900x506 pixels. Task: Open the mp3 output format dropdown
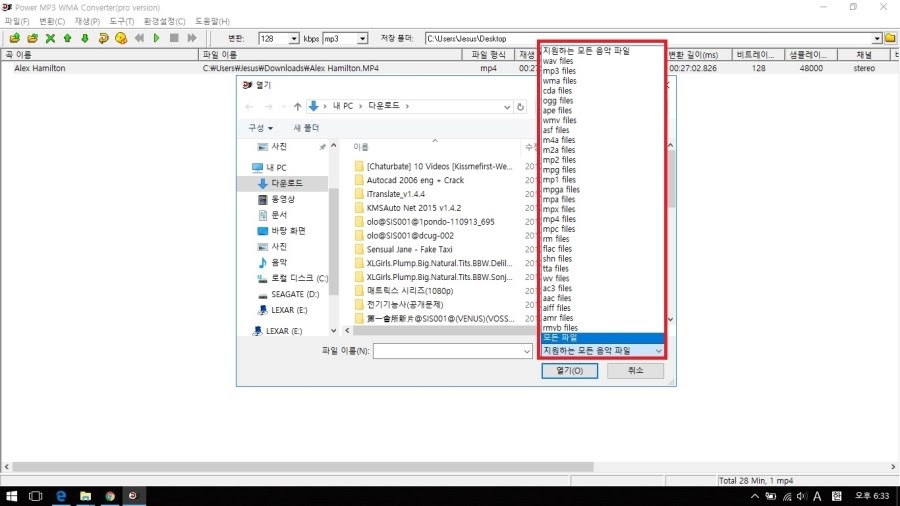362,38
